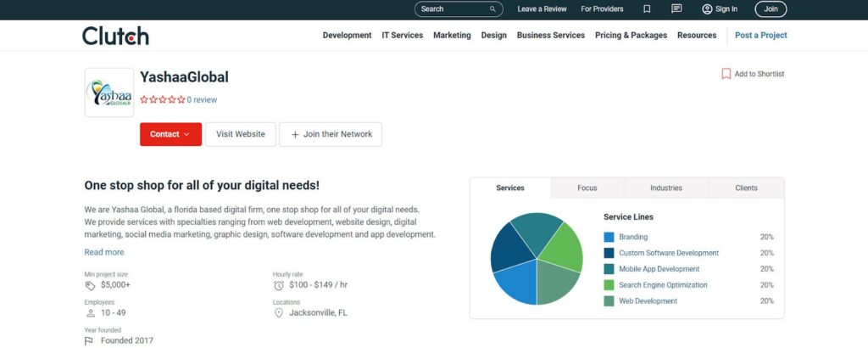Image resolution: width=868 pixels, height=348 pixels.
Task: Open Pricing & Packages menu
Action: [631, 35]
